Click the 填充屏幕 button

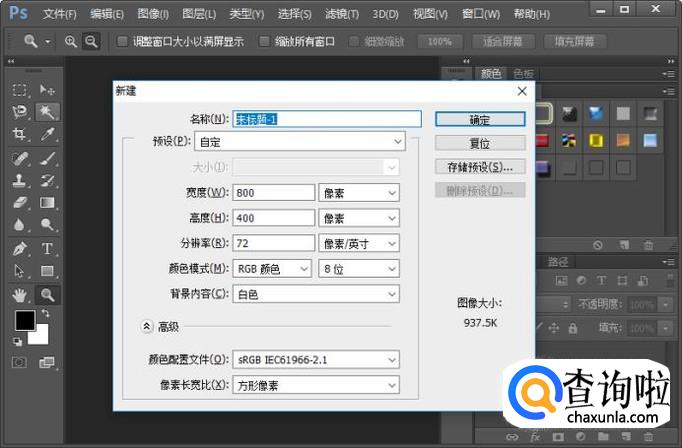574,42
